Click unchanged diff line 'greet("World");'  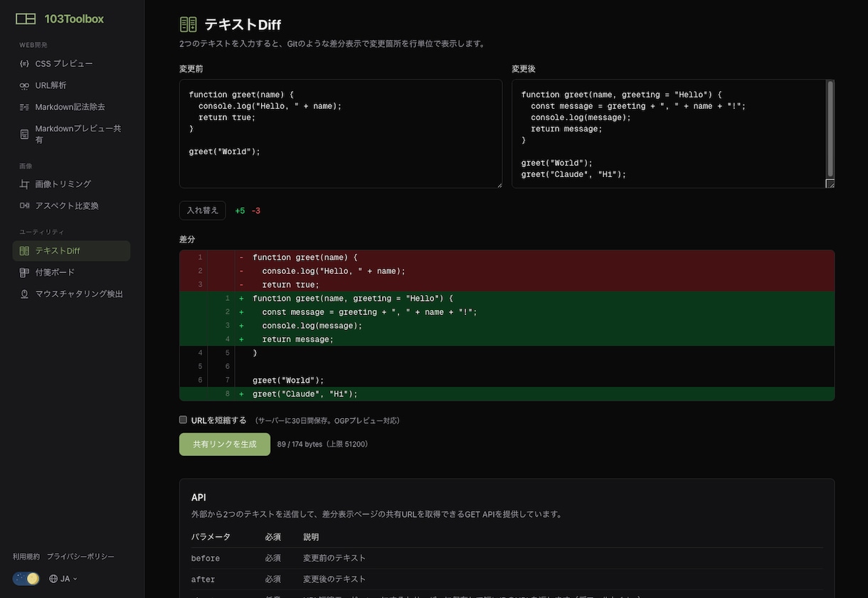pos(507,380)
